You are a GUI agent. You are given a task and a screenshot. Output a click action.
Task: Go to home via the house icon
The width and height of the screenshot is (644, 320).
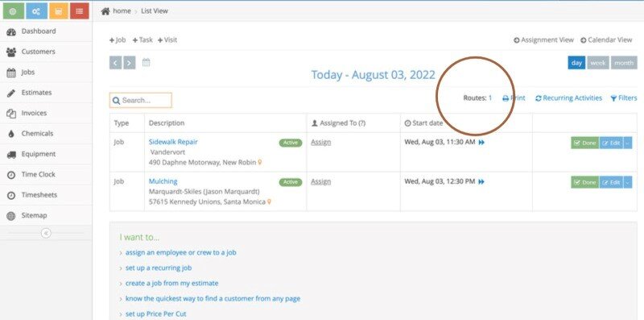[105, 11]
